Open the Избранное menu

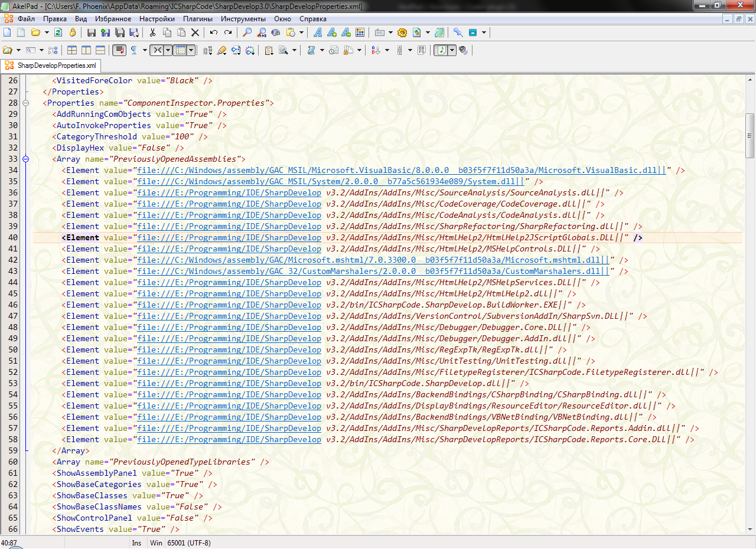point(113,19)
